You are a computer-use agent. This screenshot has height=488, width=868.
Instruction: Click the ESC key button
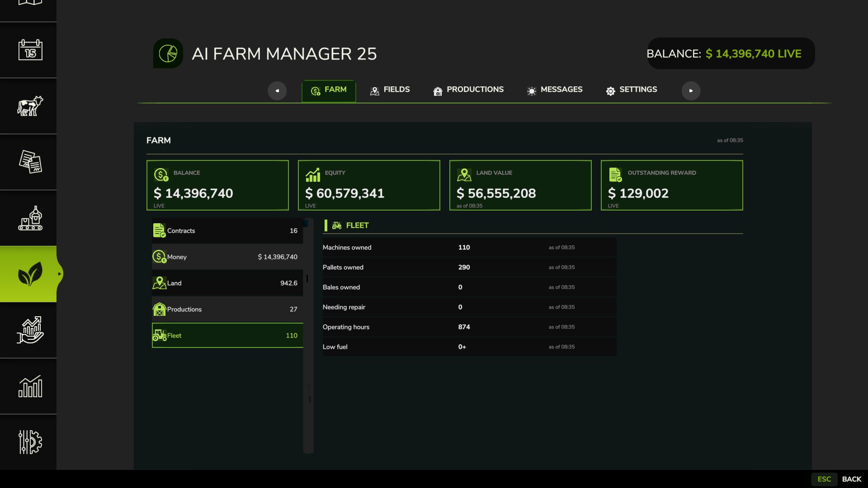(x=824, y=479)
